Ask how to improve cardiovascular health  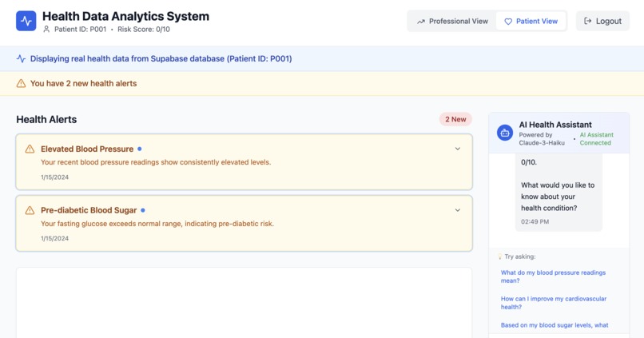point(553,303)
